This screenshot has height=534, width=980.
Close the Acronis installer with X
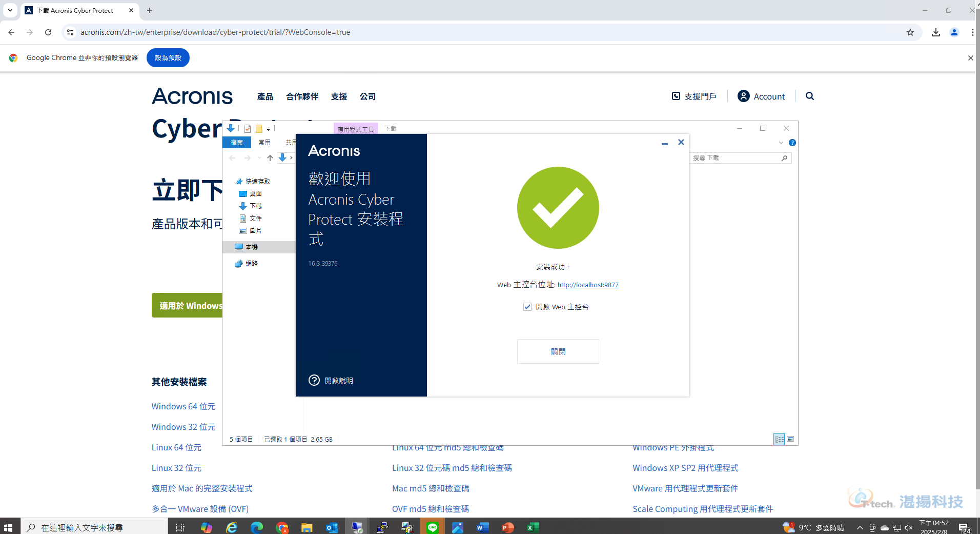click(681, 142)
